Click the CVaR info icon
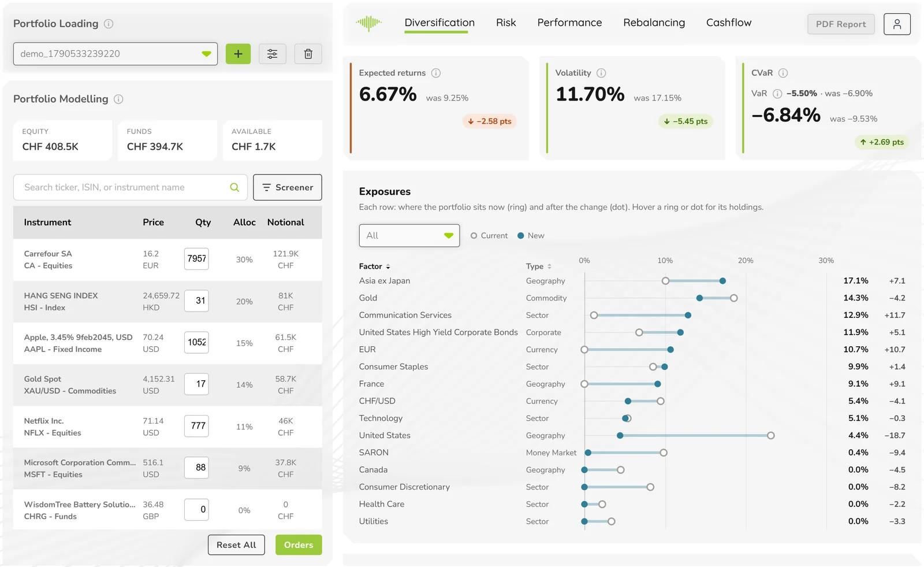This screenshot has height=567, width=924. [783, 73]
